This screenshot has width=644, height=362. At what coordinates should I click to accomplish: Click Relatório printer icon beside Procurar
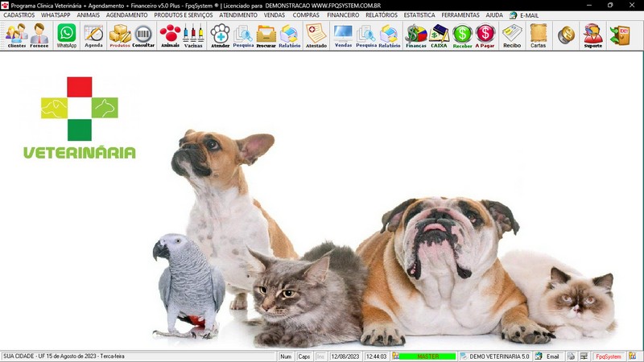click(x=289, y=35)
